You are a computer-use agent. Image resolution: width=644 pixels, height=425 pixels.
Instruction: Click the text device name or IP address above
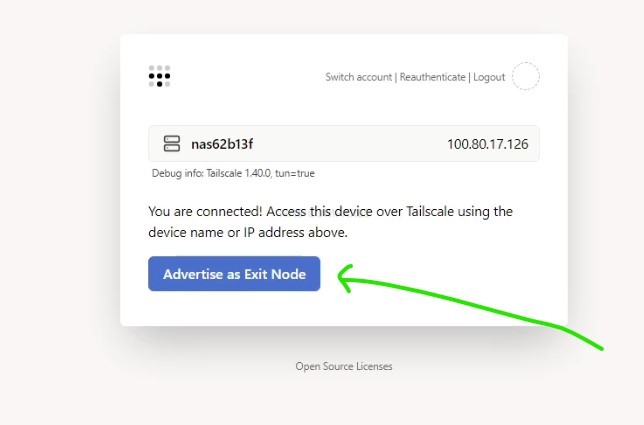(x=248, y=232)
